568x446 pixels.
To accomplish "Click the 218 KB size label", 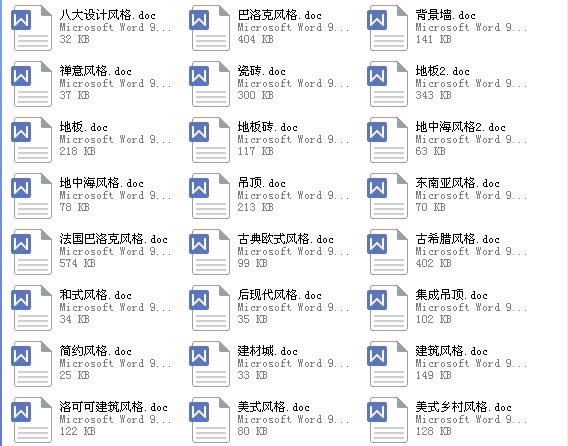I will point(78,151).
